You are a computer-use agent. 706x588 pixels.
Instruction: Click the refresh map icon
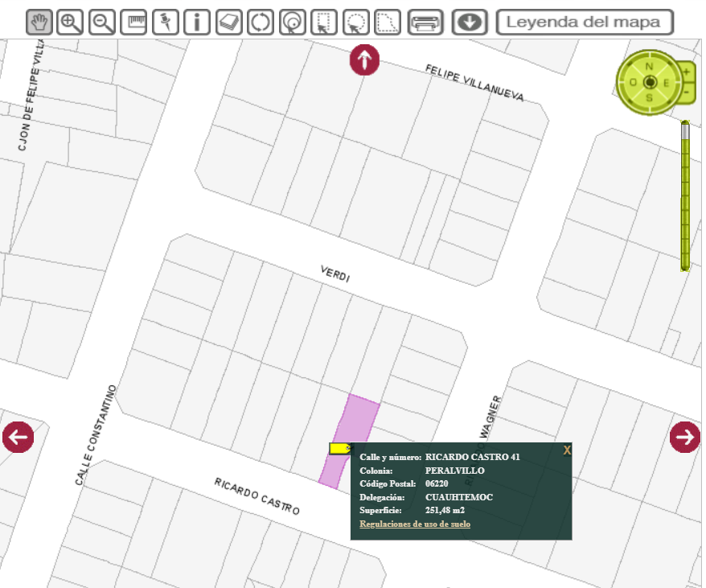(261, 22)
